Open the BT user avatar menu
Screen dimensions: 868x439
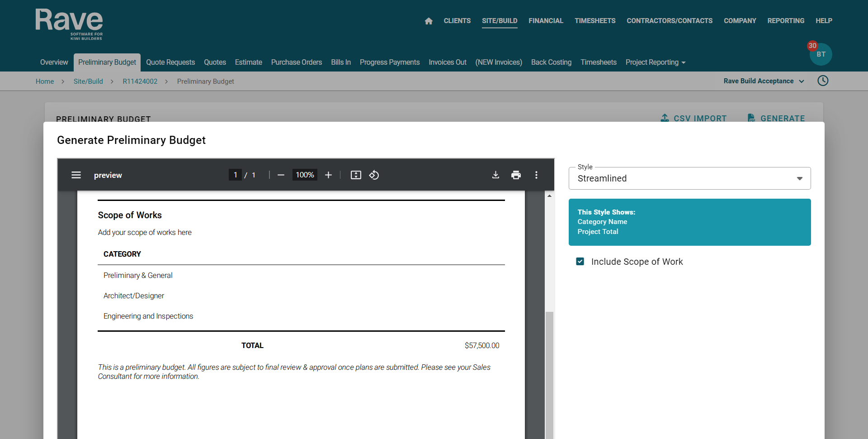tap(821, 54)
